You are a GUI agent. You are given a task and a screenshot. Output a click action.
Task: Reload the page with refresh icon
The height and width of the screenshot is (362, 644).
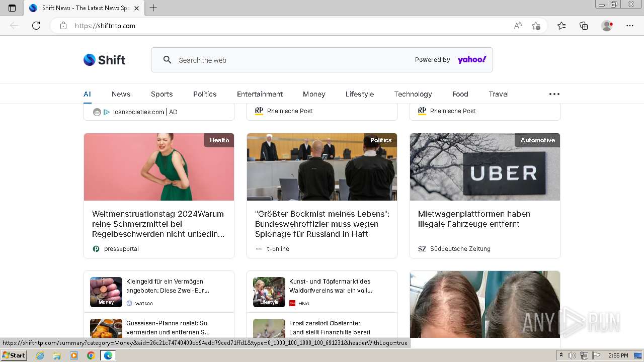point(36,26)
